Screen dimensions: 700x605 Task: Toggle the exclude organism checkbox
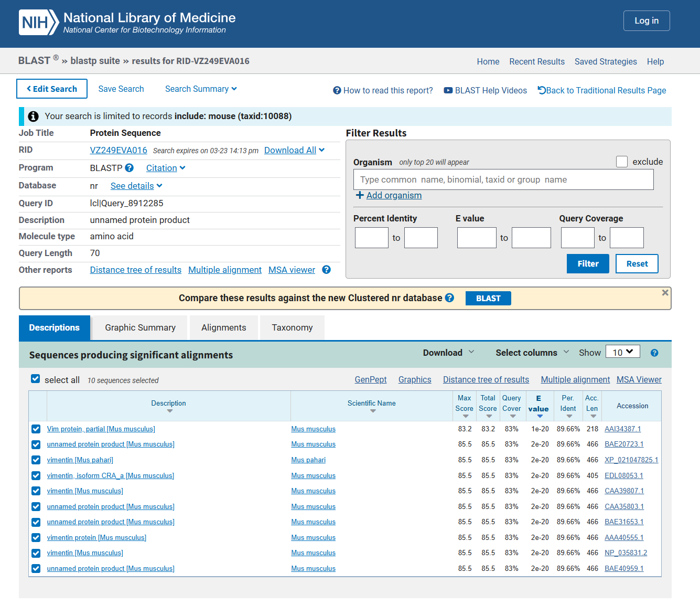pyautogui.click(x=622, y=162)
